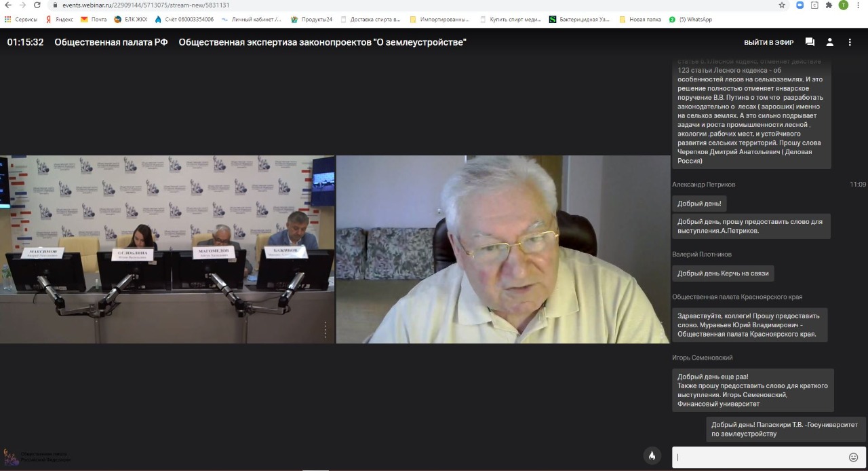This screenshot has height=471, width=868.
Task: Go forward in browser history
Action: point(22,5)
